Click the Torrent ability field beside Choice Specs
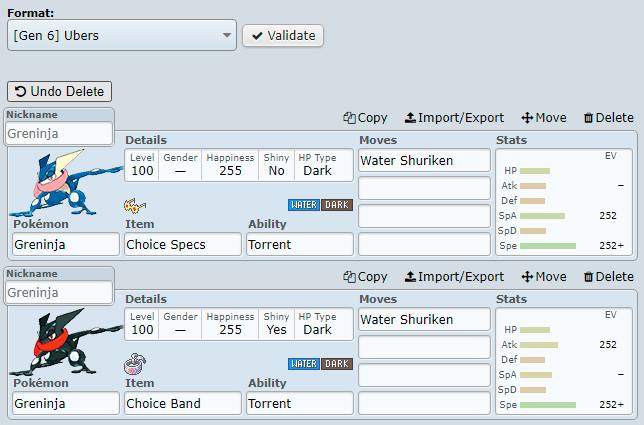The height and width of the screenshot is (425, 644). pyautogui.click(x=300, y=244)
